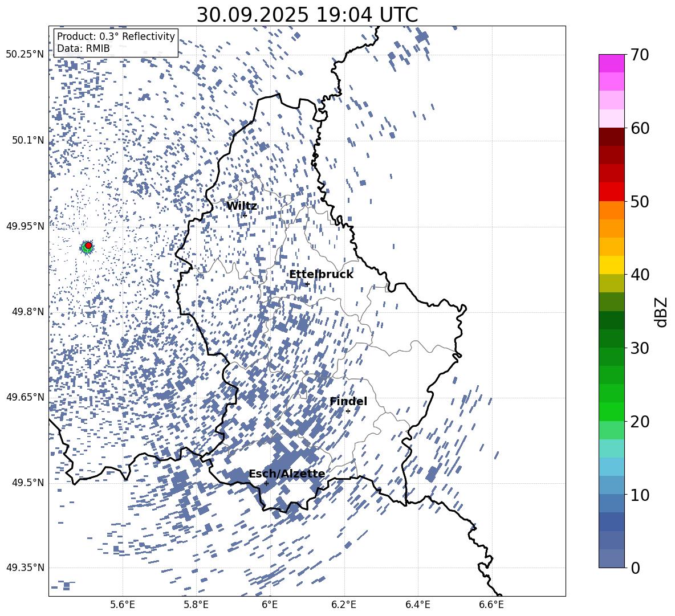Click the Ettelbruck city label
Image resolution: width=675 pixels, height=616 pixels.
tap(321, 275)
